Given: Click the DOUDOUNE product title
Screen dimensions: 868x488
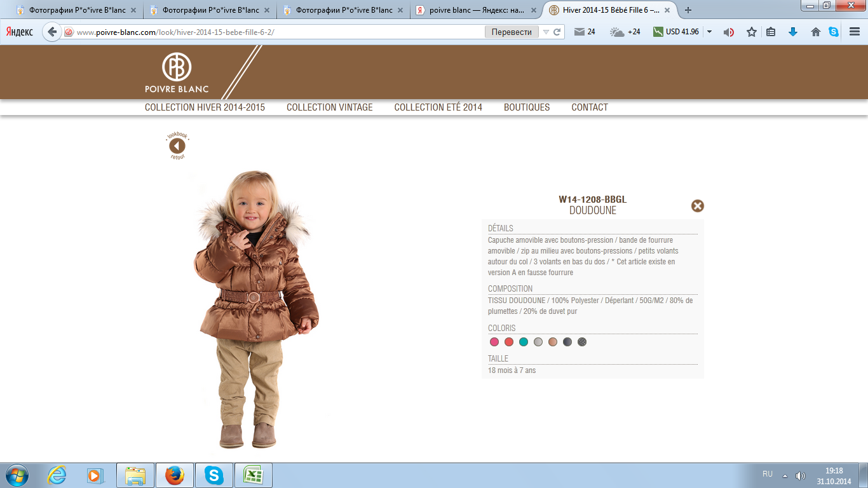Looking at the screenshot, I should 593,210.
